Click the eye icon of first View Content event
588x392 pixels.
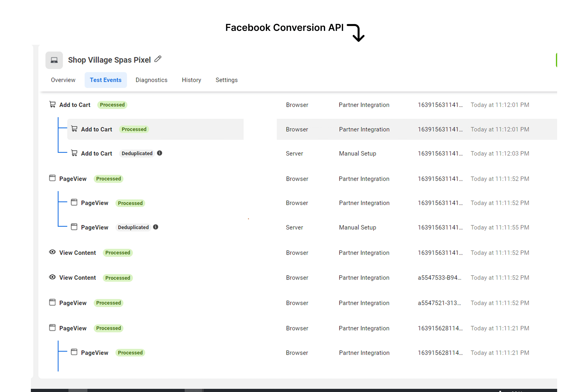point(52,252)
